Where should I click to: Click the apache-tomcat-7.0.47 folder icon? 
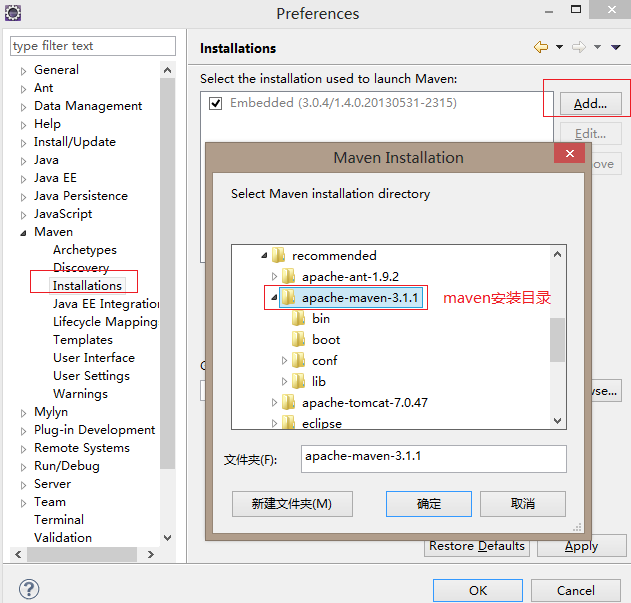click(x=289, y=402)
